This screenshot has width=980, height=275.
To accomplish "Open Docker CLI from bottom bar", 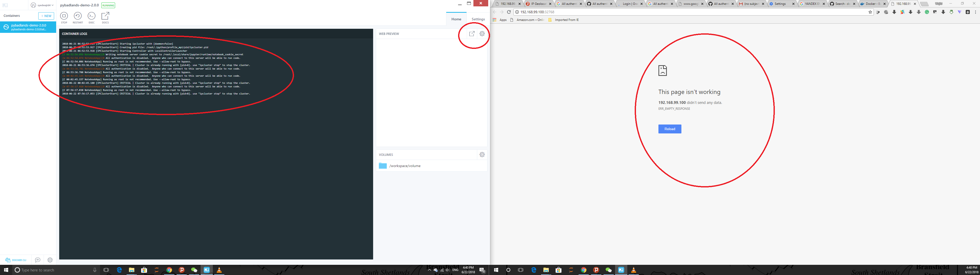I will coord(16,260).
